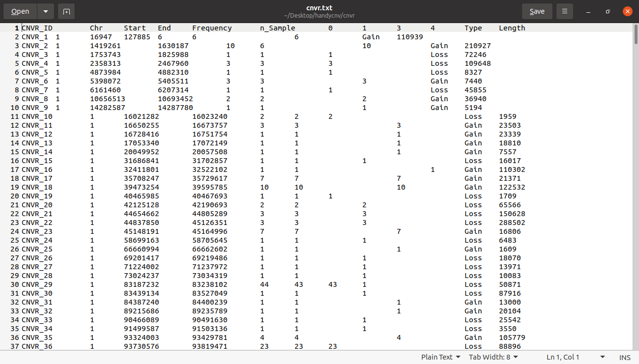This screenshot has width=639, height=364.
Task: Click the word Loss on line 4
Action: pyautogui.click(x=439, y=54)
